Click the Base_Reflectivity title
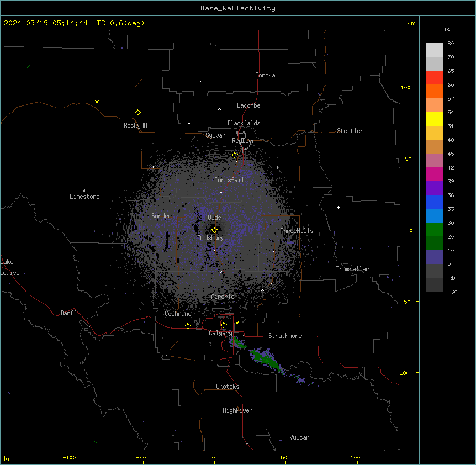Viewport: 476px width, 465px height. click(238, 8)
